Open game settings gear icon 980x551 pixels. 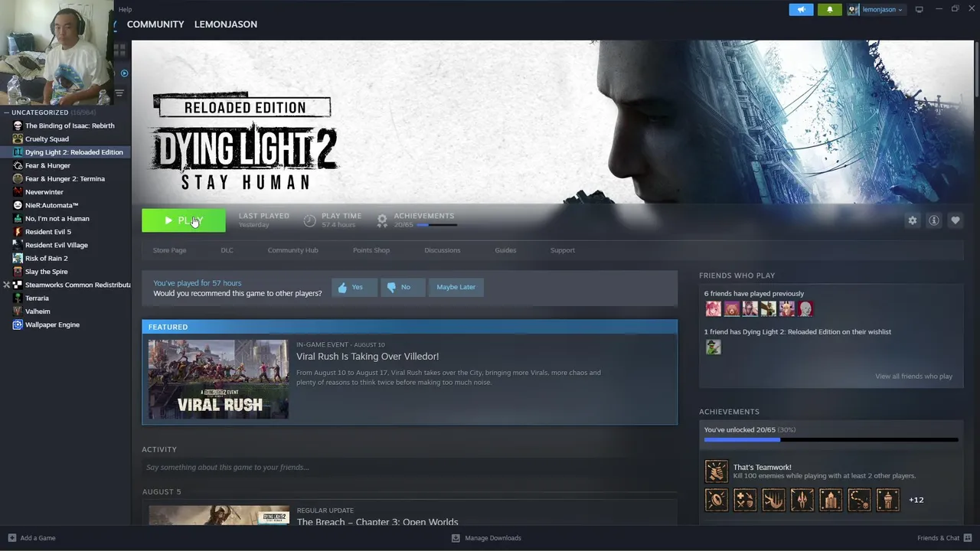tap(912, 220)
